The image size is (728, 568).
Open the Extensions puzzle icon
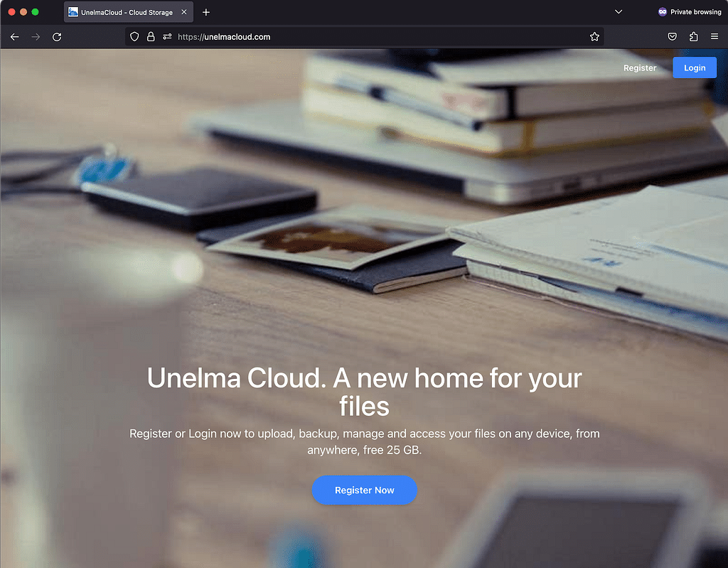click(x=693, y=37)
